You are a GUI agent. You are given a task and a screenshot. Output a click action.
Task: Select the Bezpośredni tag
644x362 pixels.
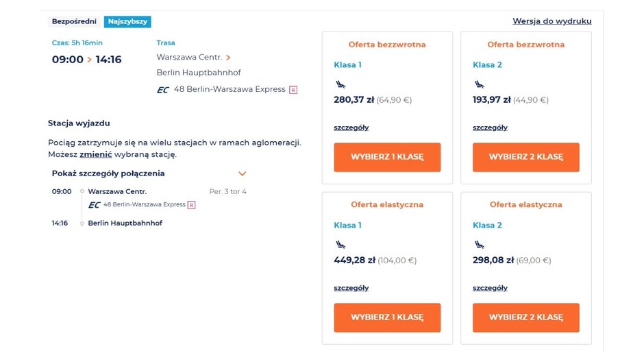coord(75,21)
